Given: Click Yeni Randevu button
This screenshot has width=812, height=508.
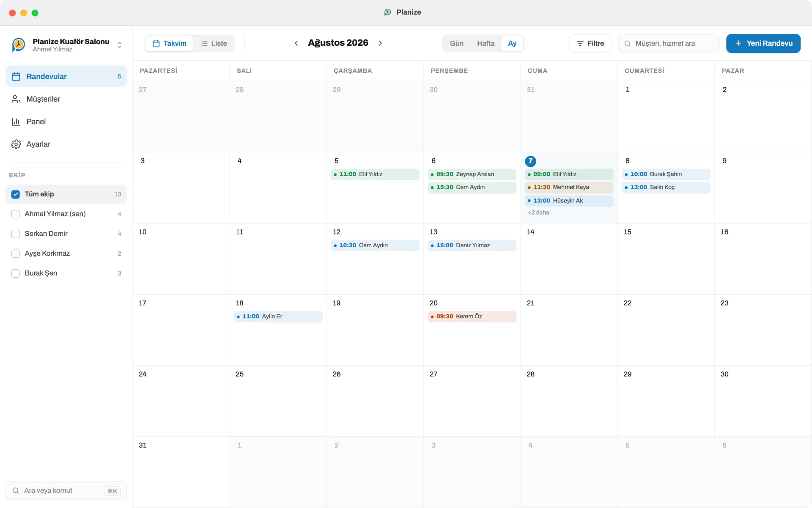Looking at the screenshot, I should pyautogui.click(x=763, y=43).
